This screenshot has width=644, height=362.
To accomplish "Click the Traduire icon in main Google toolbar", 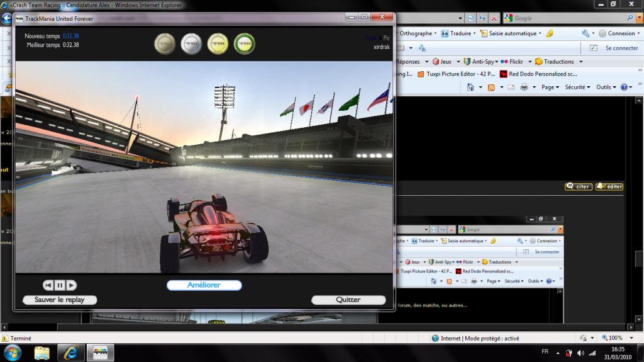I will click(445, 33).
